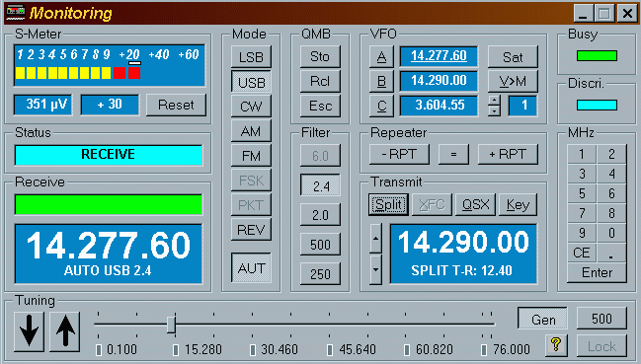Screen dimensions: 641x364
Task: Select LSB mode
Action: (251, 57)
